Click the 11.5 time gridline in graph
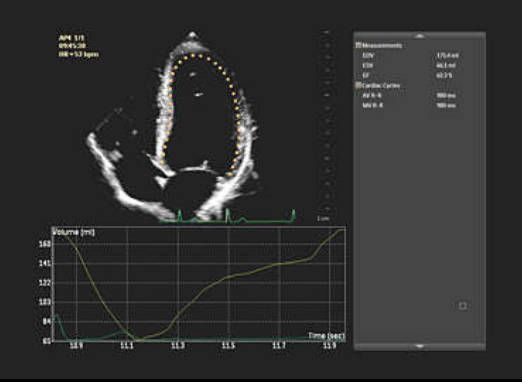The width and height of the screenshot is (522, 382). pyautogui.click(x=228, y=284)
